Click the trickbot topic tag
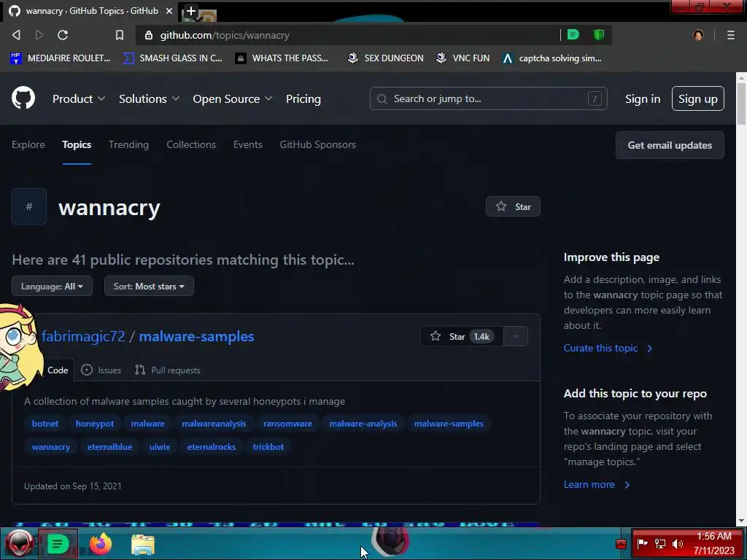The height and width of the screenshot is (560, 747). (268, 447)
